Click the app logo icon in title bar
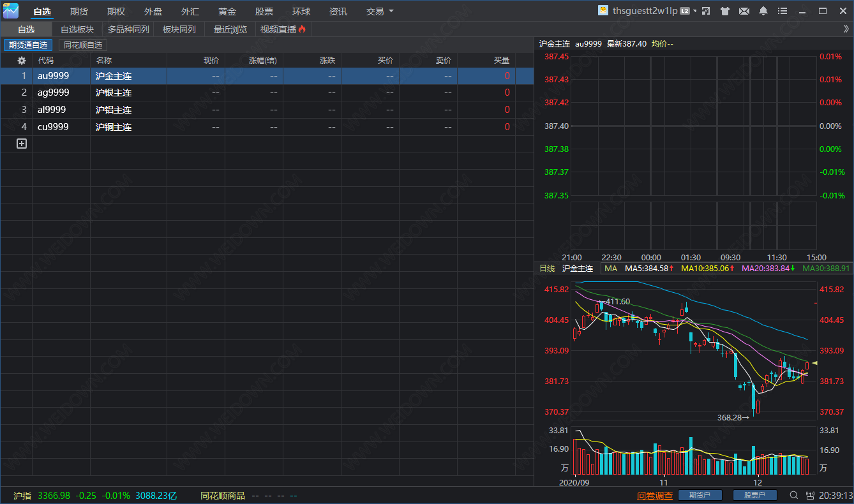Viewport: 854px width, 504px height. pyautogui.click(x=11, y=11)
